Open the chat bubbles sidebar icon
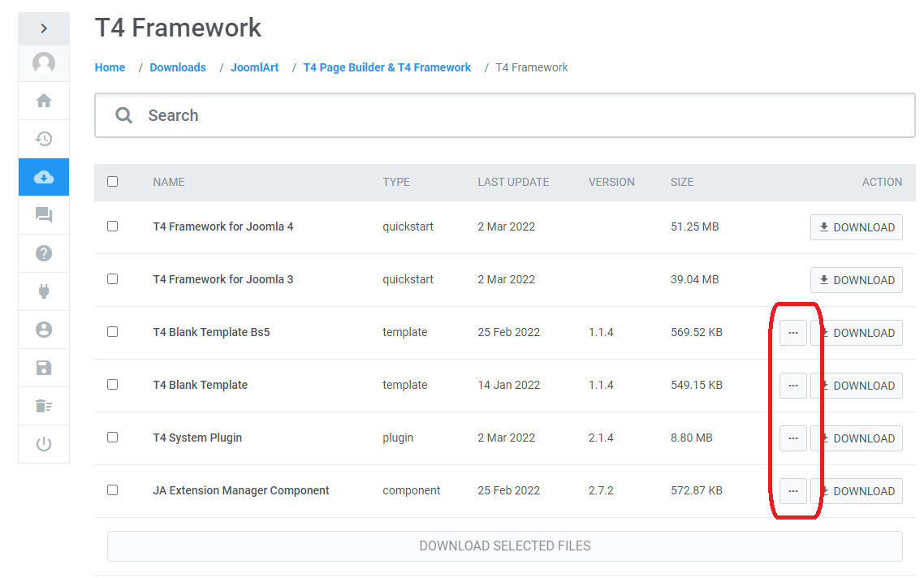Screen dimensions: 924x578 click(x=44, y=215)
